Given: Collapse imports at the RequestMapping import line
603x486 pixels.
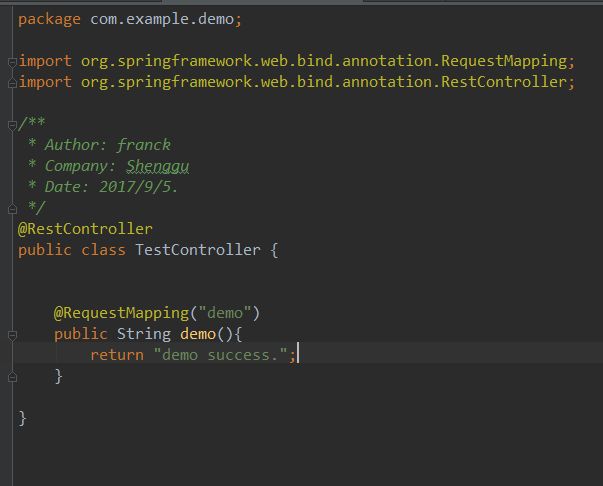Looking at the screenshot, I should (12, 62).
